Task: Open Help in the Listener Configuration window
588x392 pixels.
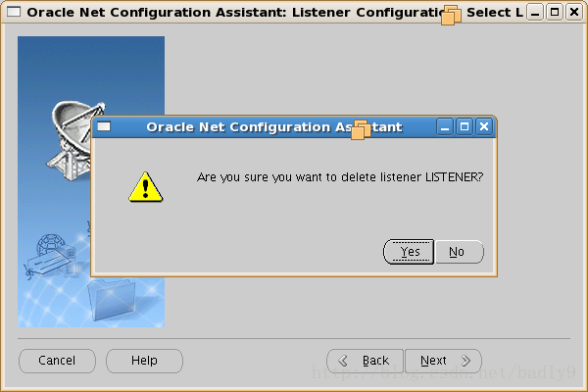Action: tap(144, 361)
